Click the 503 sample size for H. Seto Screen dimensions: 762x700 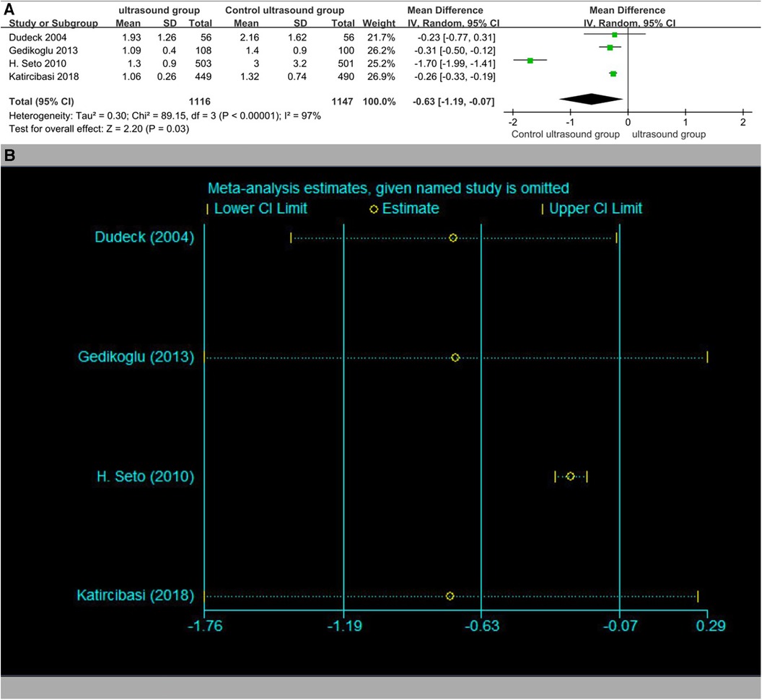click(x=203, y=64)
